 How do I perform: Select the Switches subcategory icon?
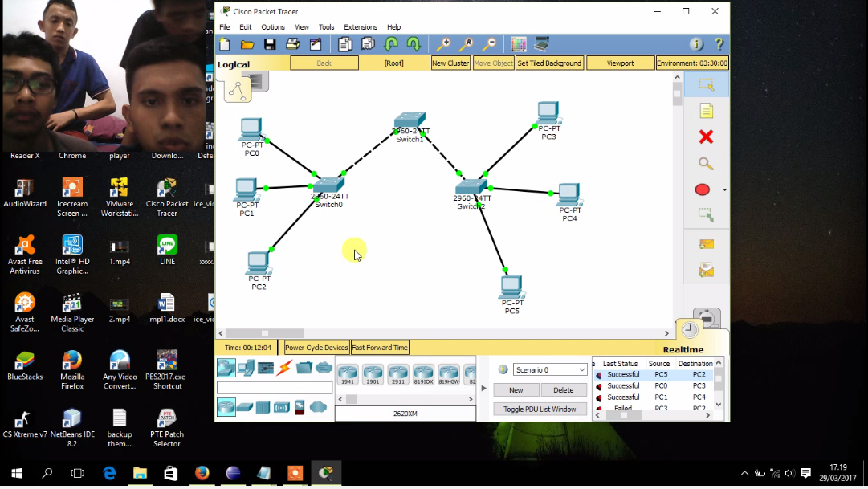(x=245, y=408)
